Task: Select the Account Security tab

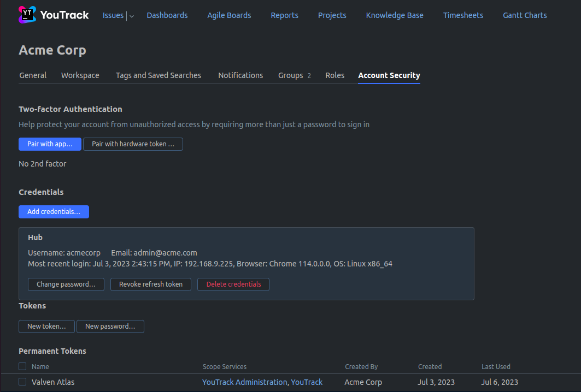Action: coord(389,75)
